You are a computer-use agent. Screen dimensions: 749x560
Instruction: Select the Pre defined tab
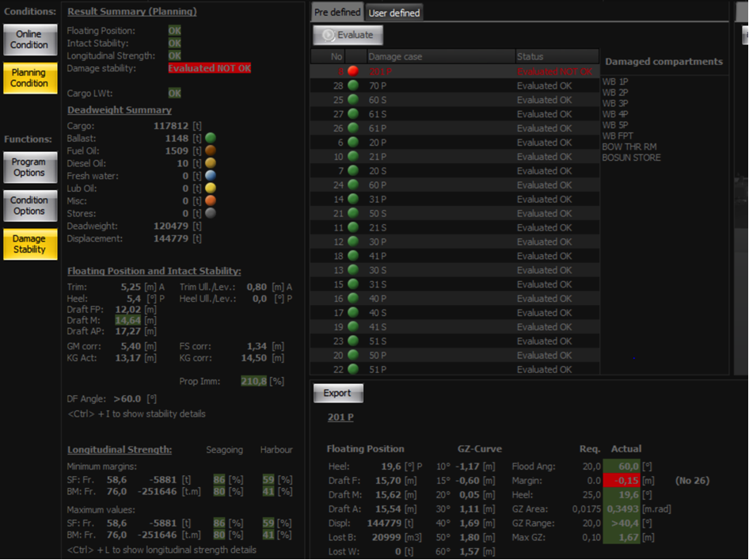337,13
